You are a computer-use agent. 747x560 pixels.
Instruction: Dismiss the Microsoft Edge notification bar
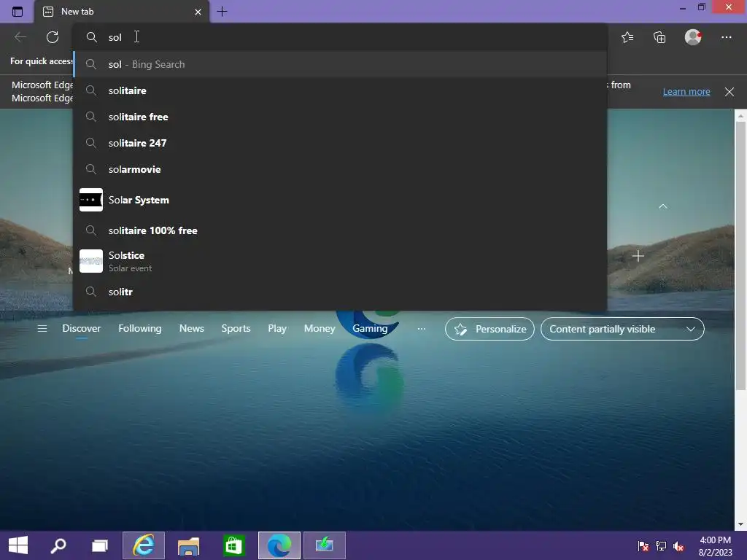click(x=729, y=91)
